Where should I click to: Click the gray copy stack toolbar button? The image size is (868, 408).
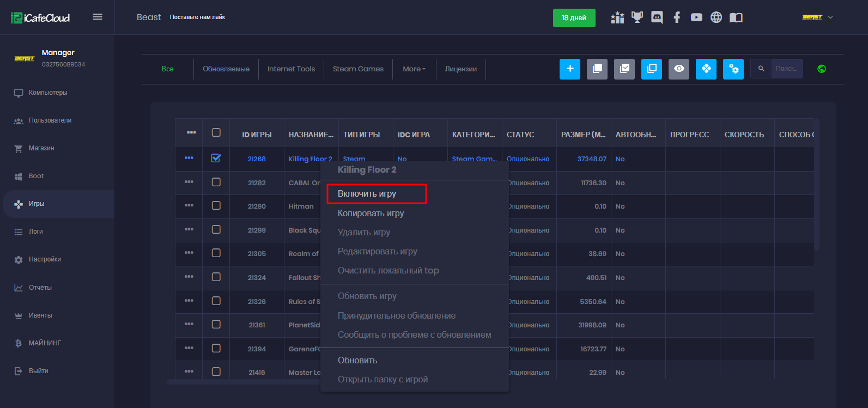(597, 69)
